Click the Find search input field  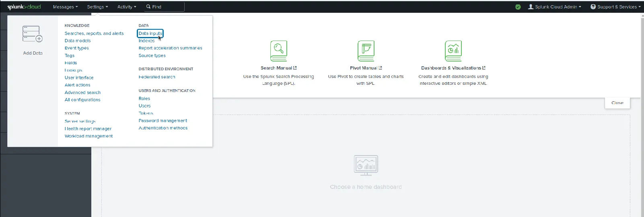pyautogui.click(x=164, y=7)
